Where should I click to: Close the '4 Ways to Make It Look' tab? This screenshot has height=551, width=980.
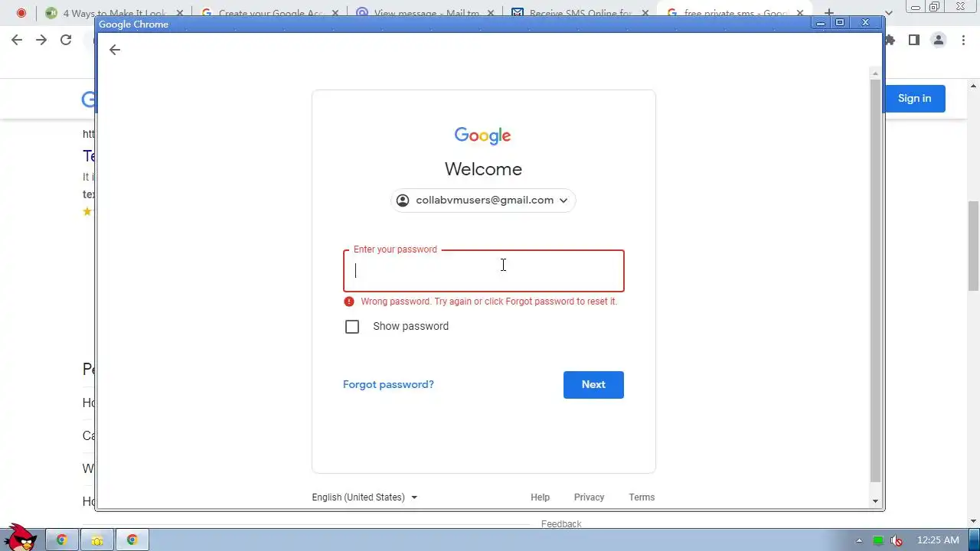coord(180,13)
